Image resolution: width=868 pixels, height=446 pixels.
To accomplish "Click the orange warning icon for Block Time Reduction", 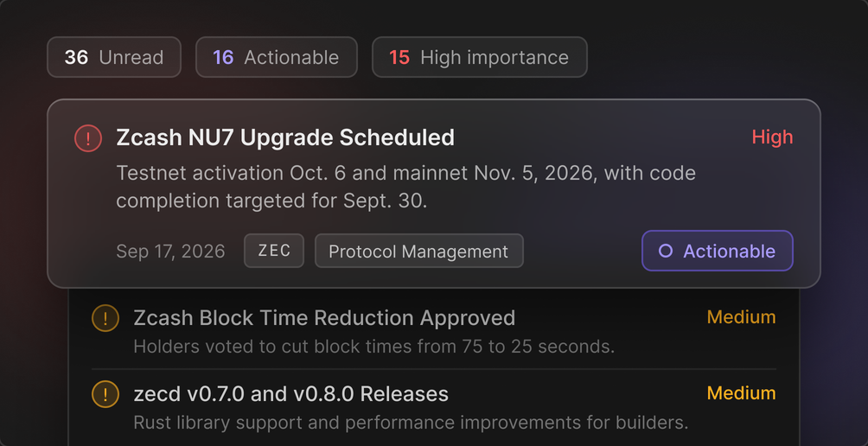I will click(x=105, y=318).
